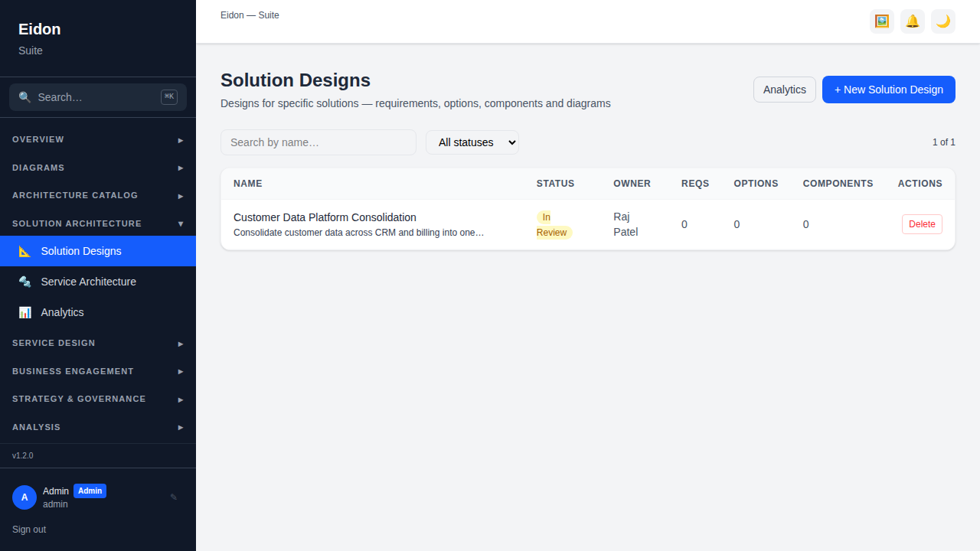Click the Eidon — Suite breadcrumb

click(x=250, y=15)
